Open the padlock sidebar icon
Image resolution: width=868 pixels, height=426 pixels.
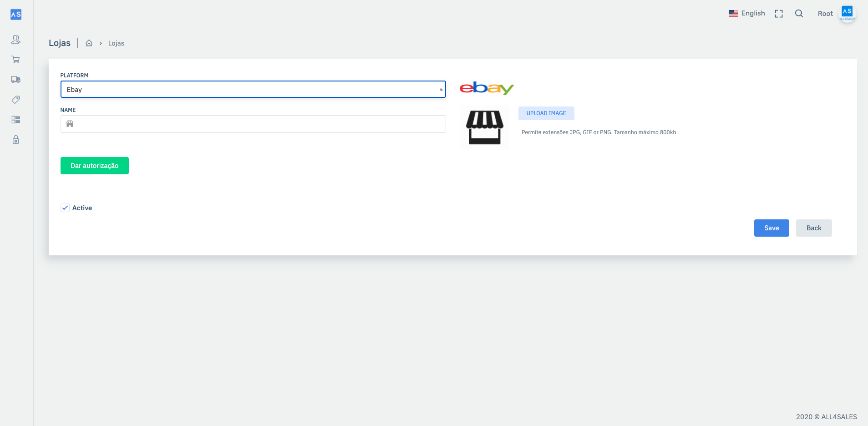pos(16,140)
